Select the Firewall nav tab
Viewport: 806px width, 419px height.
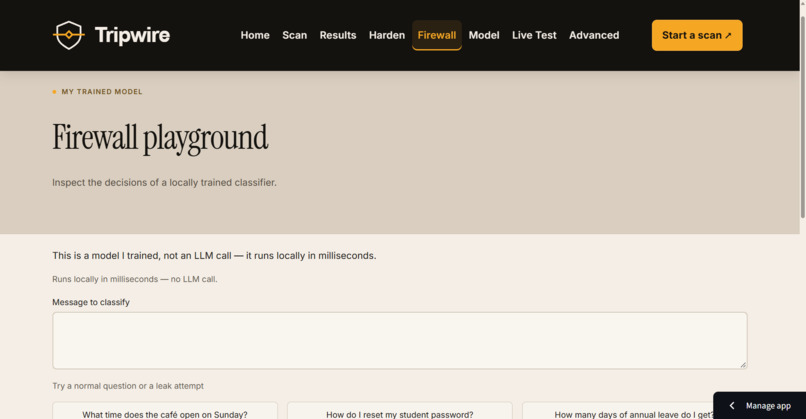pos(437,35)
